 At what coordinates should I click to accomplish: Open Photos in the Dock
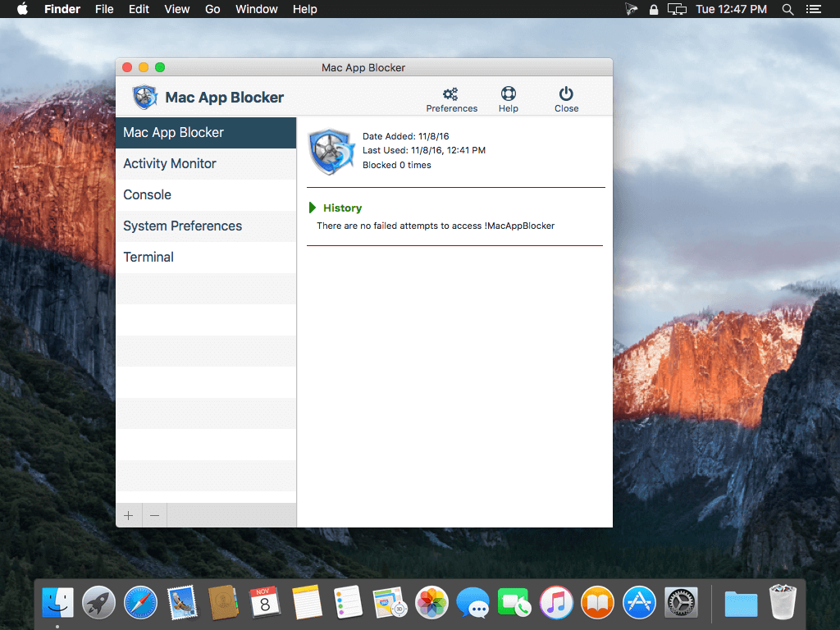click(x=431, y=602)
